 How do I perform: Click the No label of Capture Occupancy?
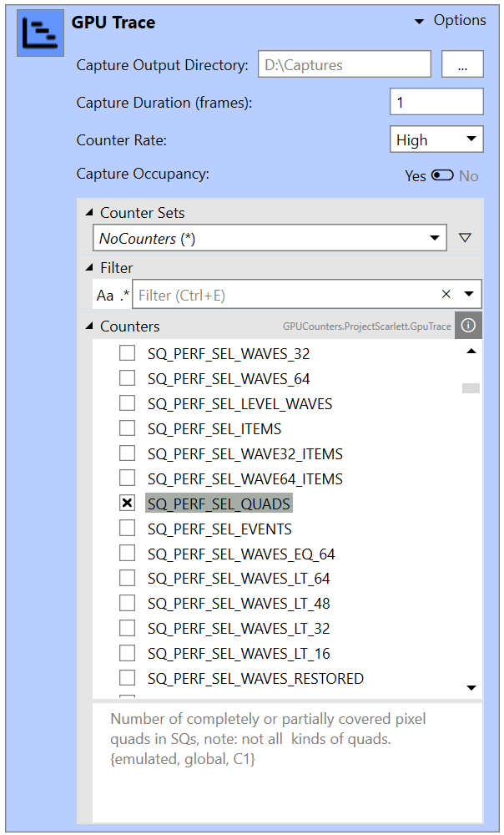click(x=468, y=175)
